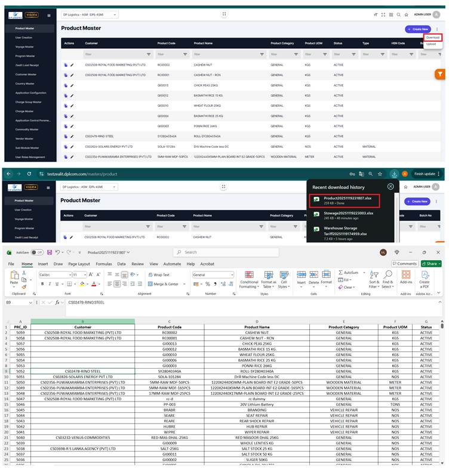The image size is (449, 476).
Task: Open the Page Layout ribbon tab
Action: [79, 264]
